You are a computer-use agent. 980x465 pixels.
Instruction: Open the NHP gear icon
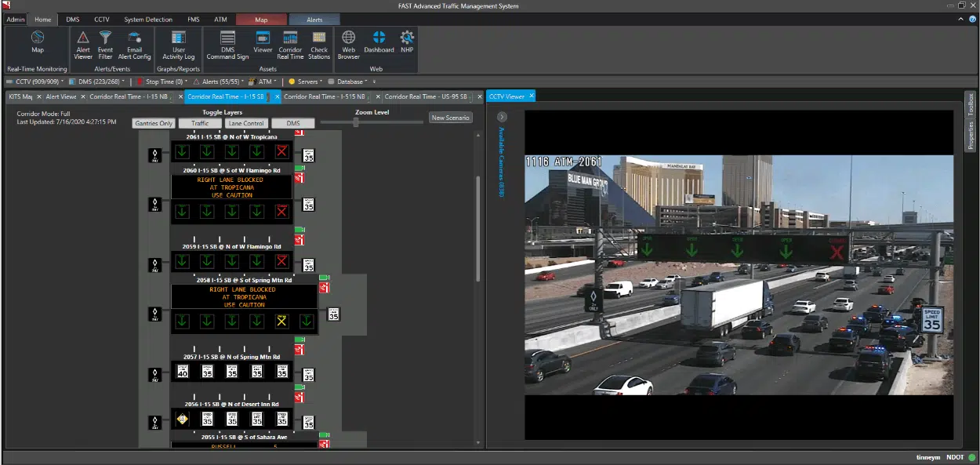tap(407, 42)
